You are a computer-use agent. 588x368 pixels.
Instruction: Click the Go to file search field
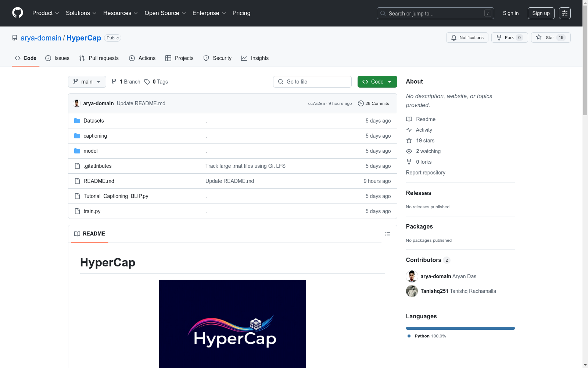312,82
